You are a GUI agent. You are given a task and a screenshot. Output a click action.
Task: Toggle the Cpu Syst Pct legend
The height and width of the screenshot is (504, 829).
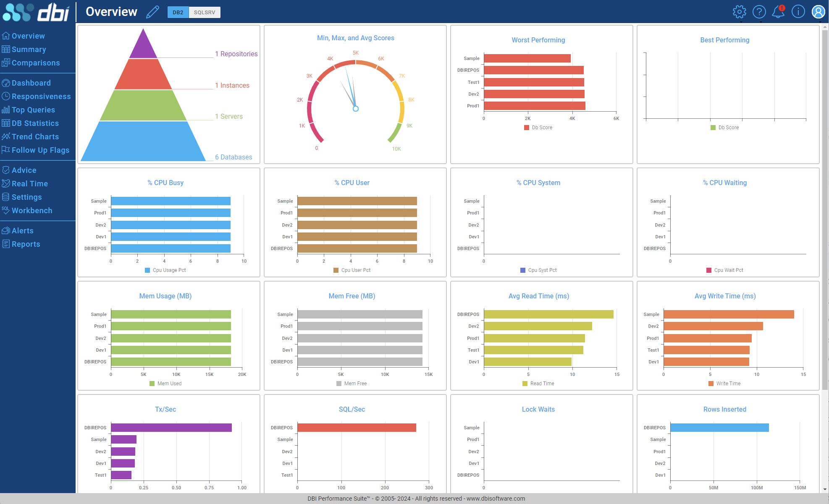[538, 270]
